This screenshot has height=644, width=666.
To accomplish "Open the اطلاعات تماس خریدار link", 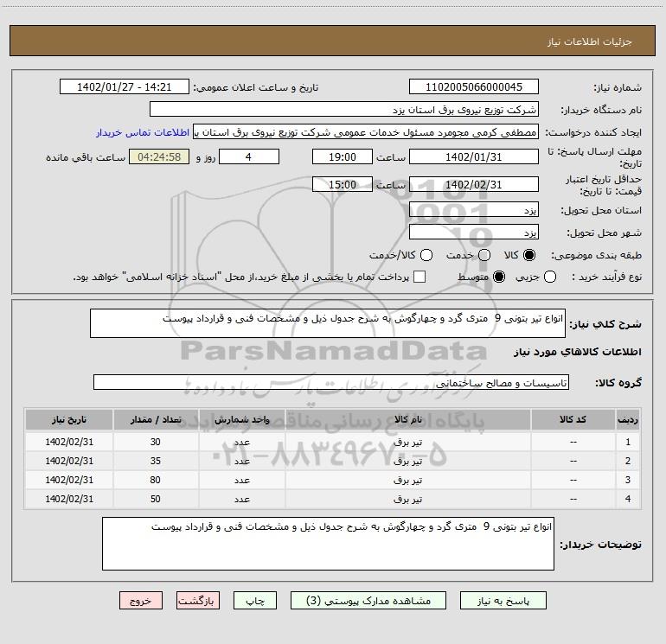I will 143,132.
